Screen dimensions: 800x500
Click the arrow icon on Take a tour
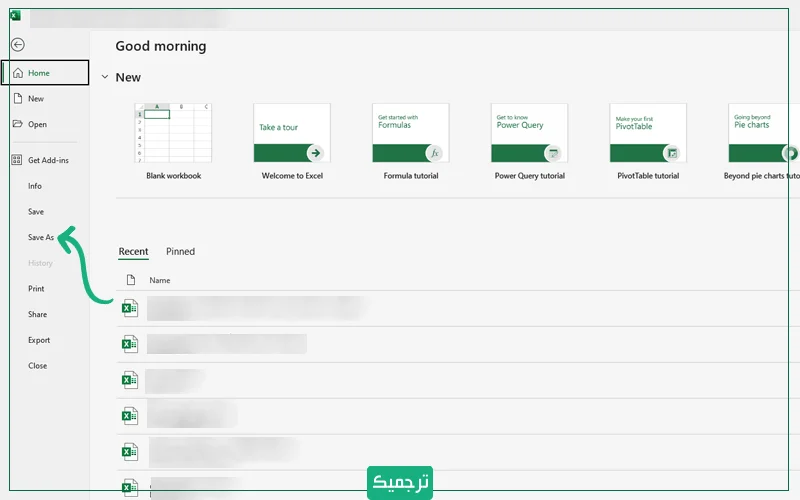click(x=315, y=153)
